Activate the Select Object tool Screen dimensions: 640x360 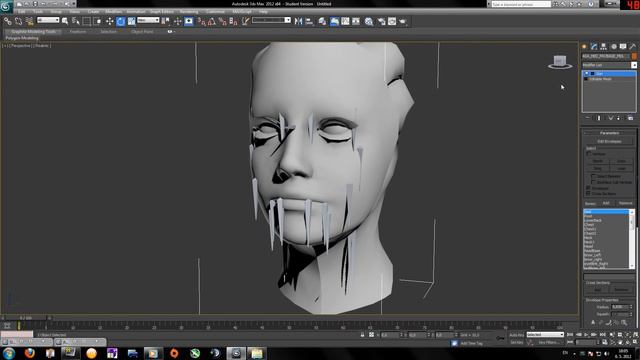(x=65, y=21)
